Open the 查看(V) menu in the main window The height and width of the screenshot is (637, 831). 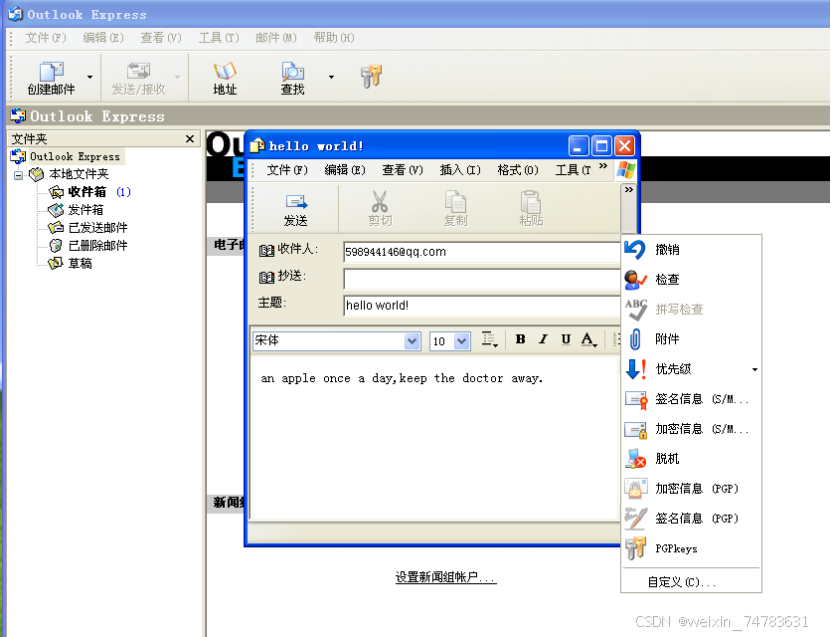[x=161, y=38]
